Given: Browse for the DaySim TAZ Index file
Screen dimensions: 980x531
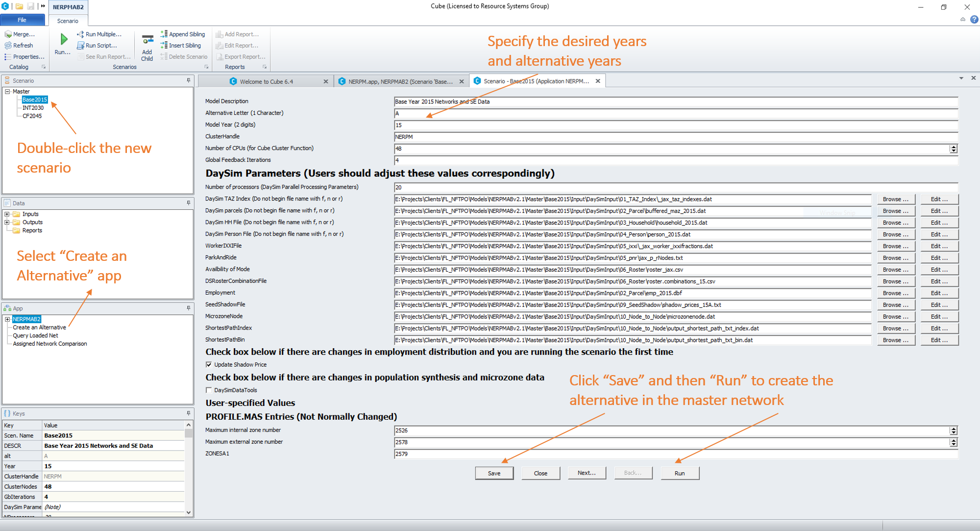Looking at the screenshot, I should click(895, 199).
